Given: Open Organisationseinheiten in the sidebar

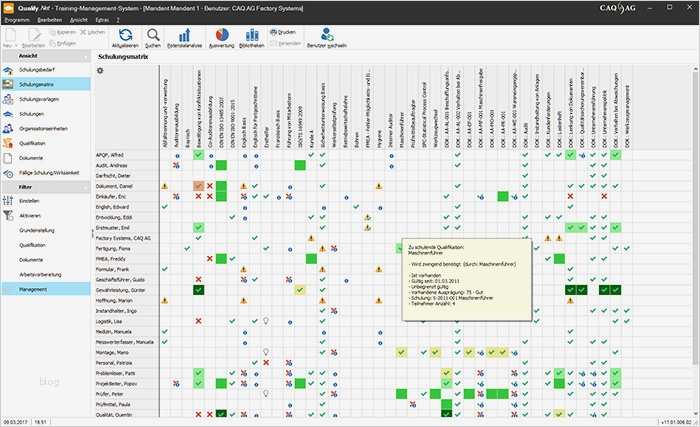Looking at the screenshot, I should pyautogui.click(x=46, y=129).
